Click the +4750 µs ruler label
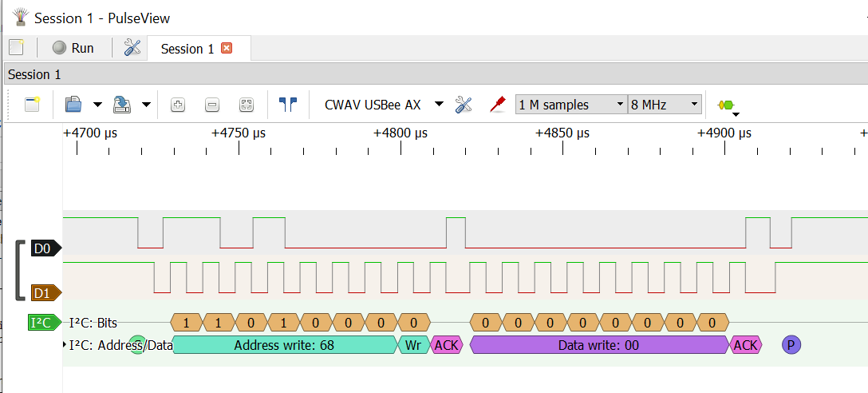 [239, 133]
